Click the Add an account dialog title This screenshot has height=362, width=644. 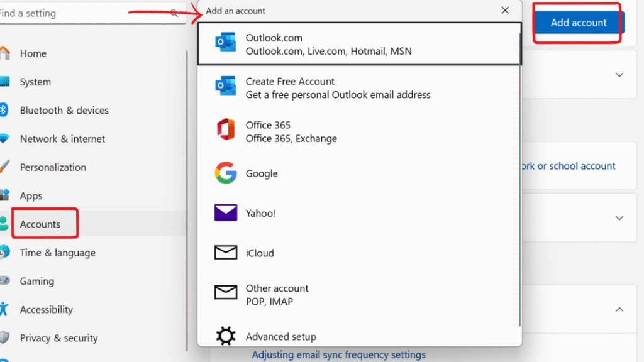click(x=235, y=11)
